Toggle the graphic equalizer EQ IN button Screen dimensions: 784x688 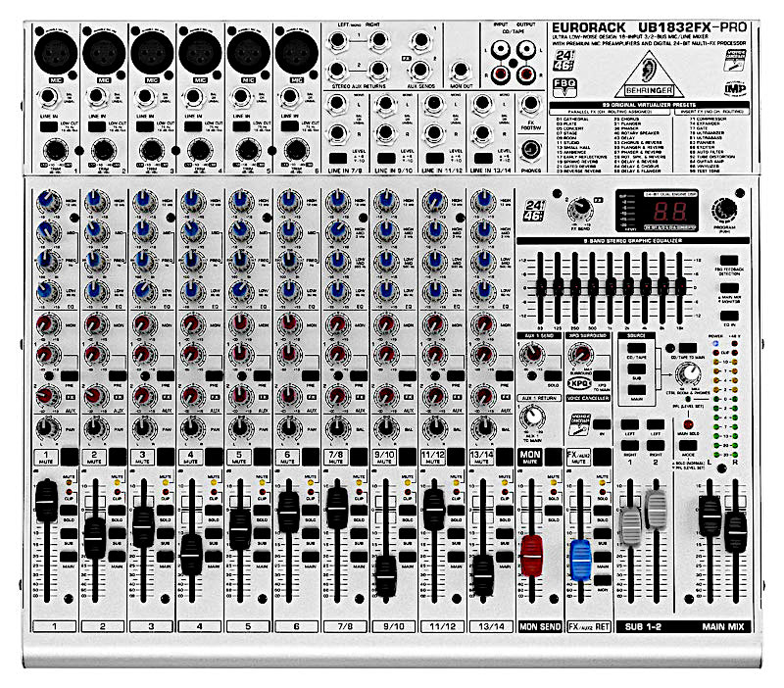pos(728,316)
